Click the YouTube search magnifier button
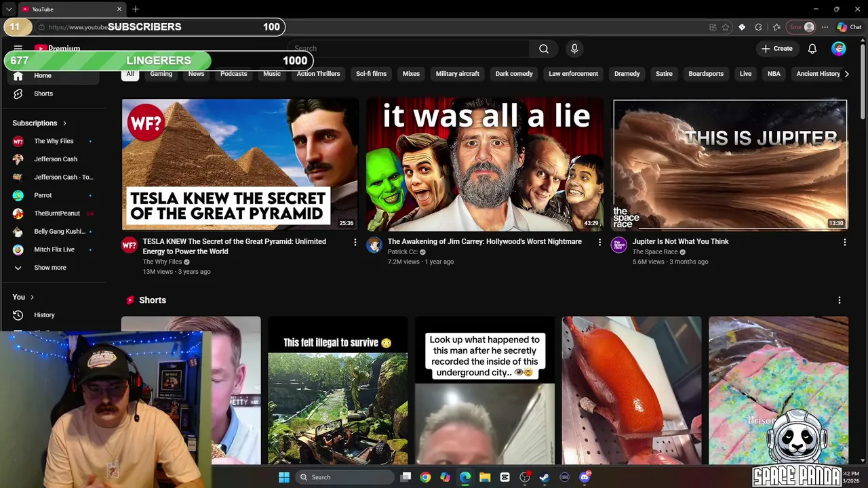868x488 pixels. click(x=544, y=49)
